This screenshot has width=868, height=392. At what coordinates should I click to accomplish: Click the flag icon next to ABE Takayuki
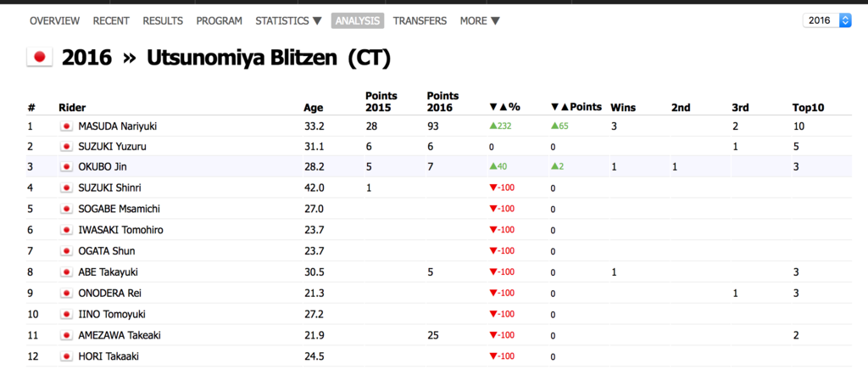(x=66, y=272)
